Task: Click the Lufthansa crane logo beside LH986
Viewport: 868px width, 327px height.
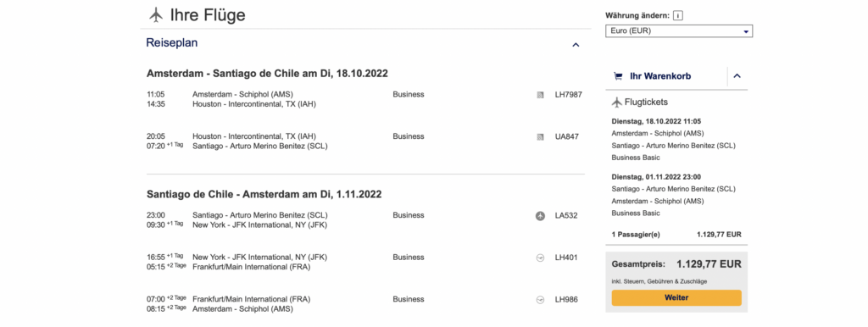Action: (x=540, y=299)
